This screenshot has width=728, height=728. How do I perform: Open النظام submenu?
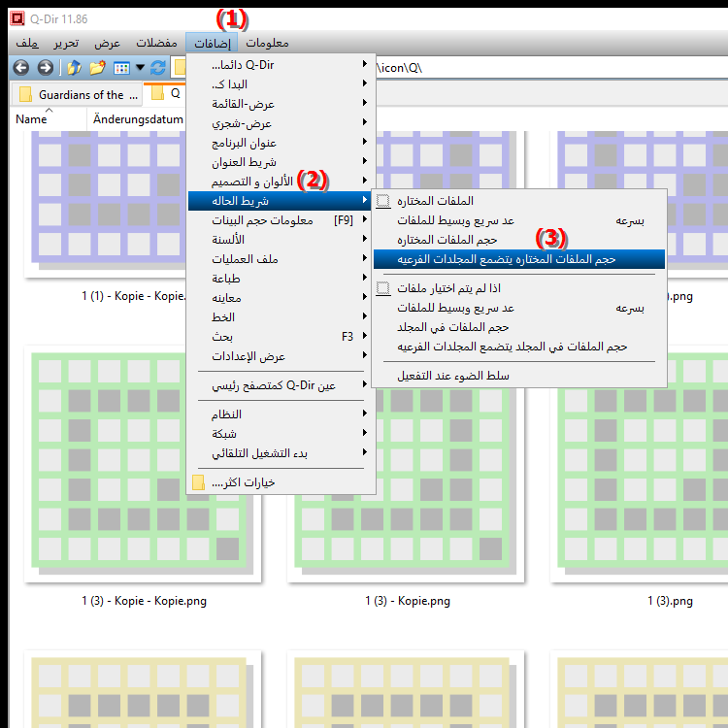tap(281, 414)
